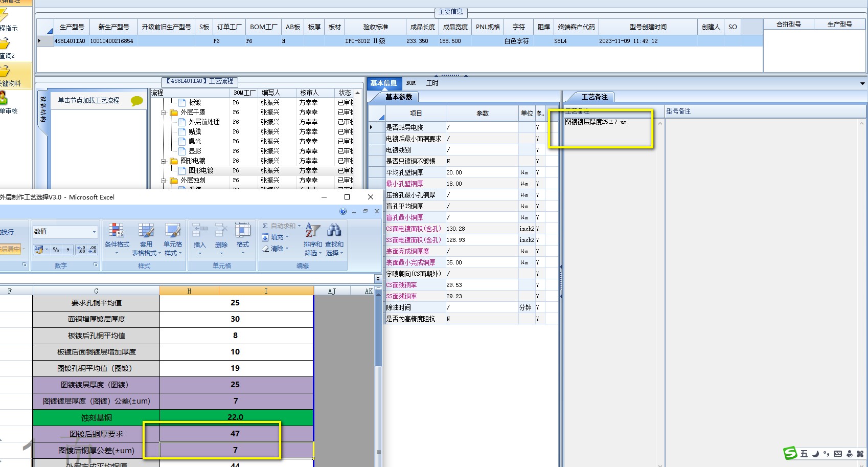Collapse the 外层干膜 tree node
868x467 pixels.
pos(164,112)
